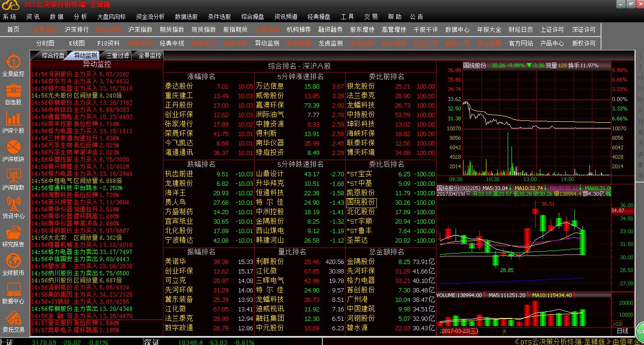644x345 pixels.
Task: Click the 龙虎监测 toolbar button
Action: coord(331,43)
